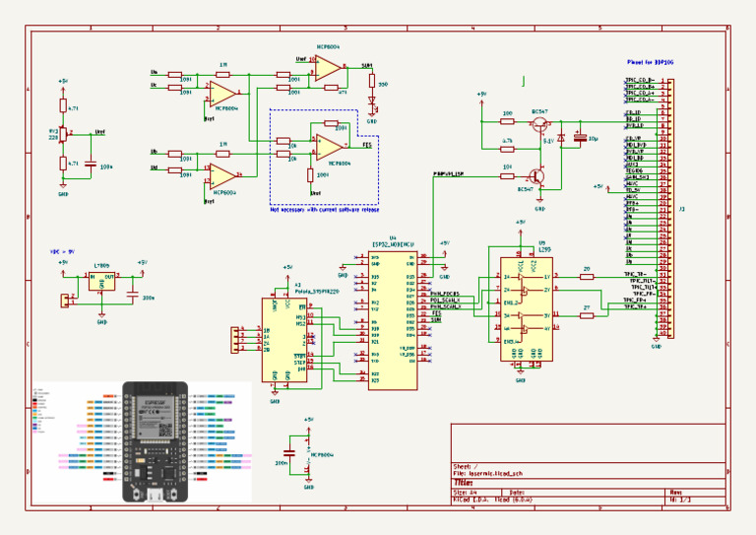Image resolution: width=756 pixels, height=535 pixels.
Task: Click the TPIC_FR+ label at J1 pin 35
Action: pyautogui.click(x=636, y=300)
